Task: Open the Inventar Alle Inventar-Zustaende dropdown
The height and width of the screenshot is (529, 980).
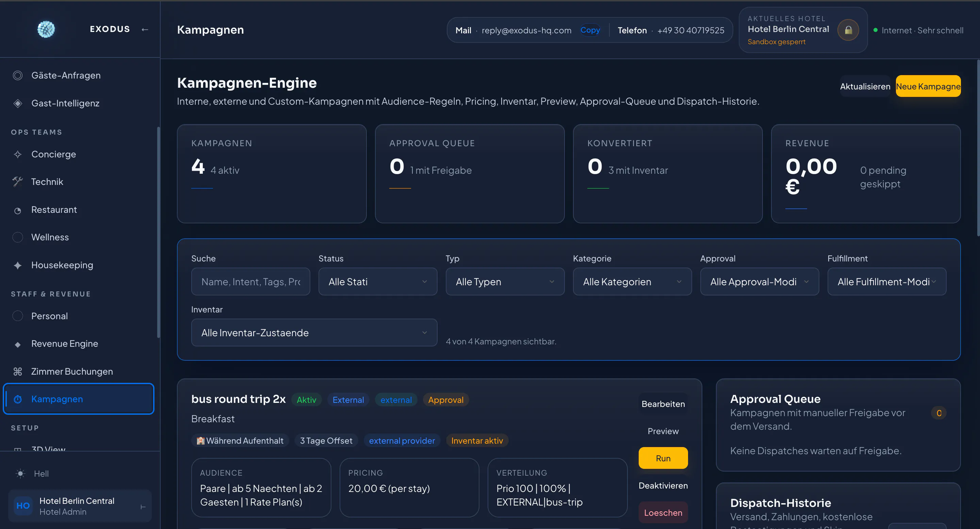Action: coord(314,332)
